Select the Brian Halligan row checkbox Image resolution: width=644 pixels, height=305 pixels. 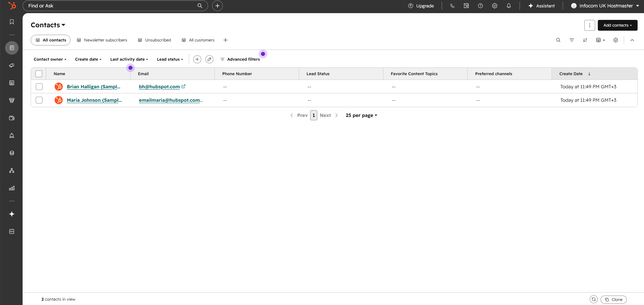coord(39,87)
